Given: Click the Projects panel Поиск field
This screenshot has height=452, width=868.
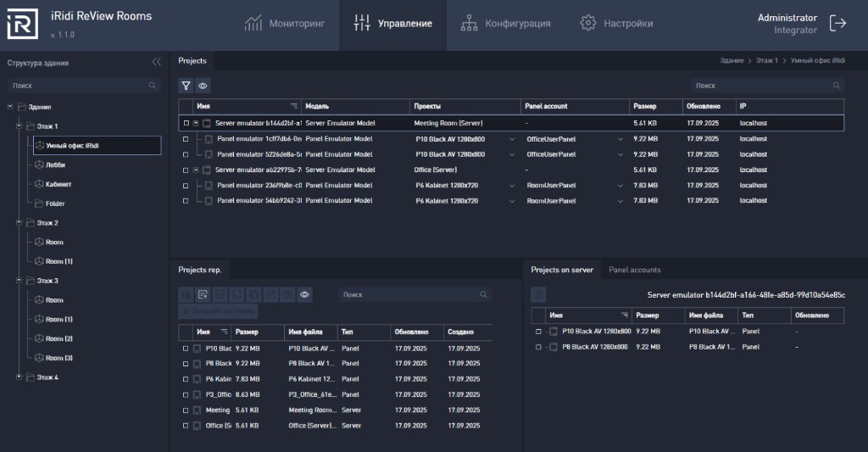Looking at the screenshot, I should [x=767, y=86].
